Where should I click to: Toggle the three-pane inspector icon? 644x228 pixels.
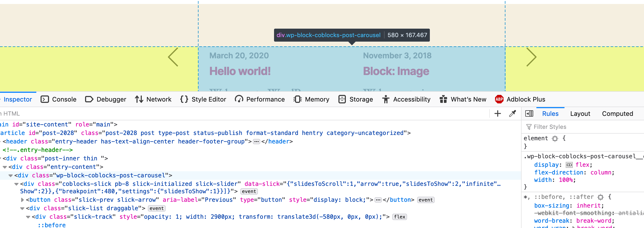[x=529, y=114]
